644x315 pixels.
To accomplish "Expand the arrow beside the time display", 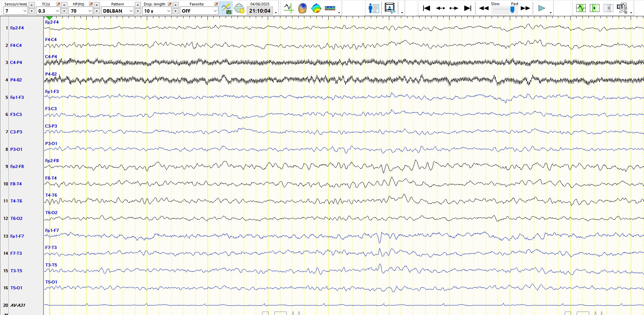I will (x=276, y=13).
